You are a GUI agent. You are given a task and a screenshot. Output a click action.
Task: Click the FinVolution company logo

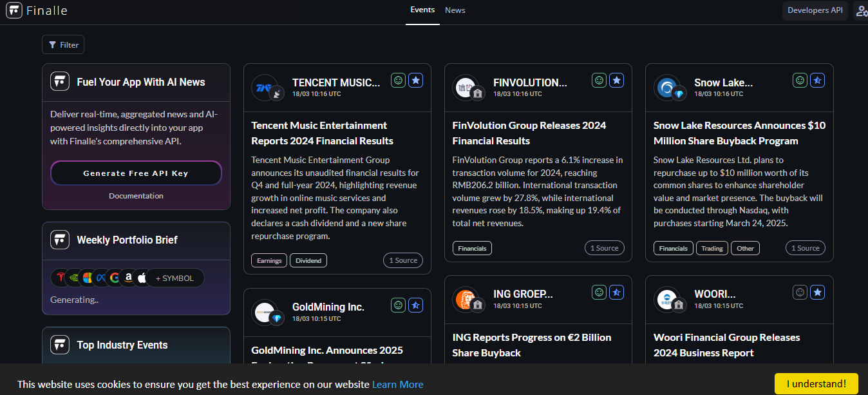point(465,88)
